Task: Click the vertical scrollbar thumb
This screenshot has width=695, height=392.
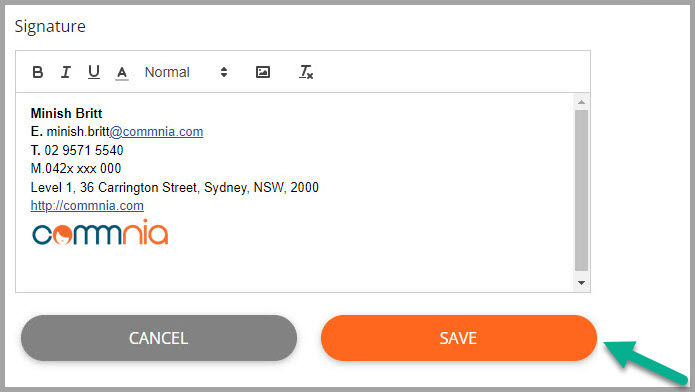Action: tap(582, 190)
